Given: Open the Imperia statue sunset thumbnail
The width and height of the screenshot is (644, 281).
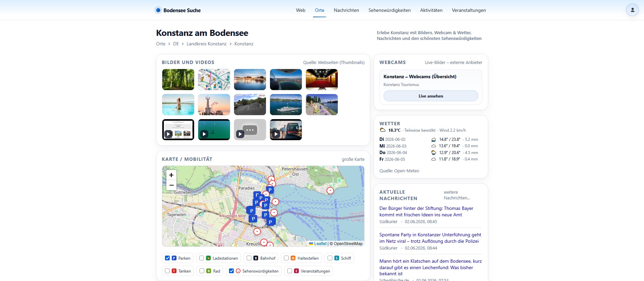Looking at the screenshot, I should (x=214, y=105).
